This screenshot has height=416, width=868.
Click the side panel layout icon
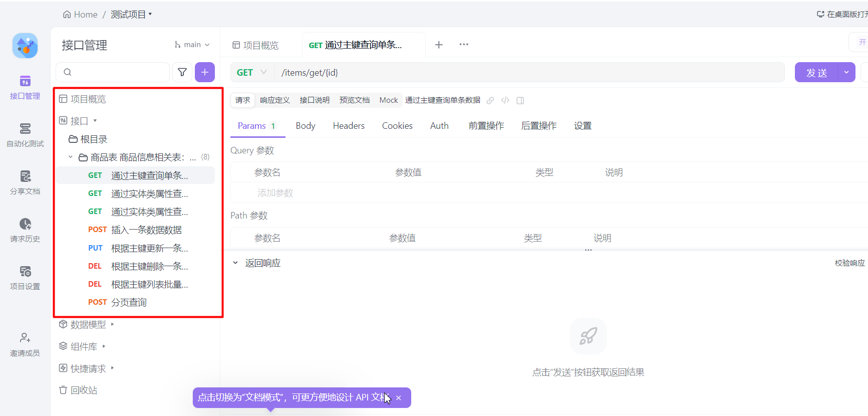pyautogui.click(x=520, y=100)
